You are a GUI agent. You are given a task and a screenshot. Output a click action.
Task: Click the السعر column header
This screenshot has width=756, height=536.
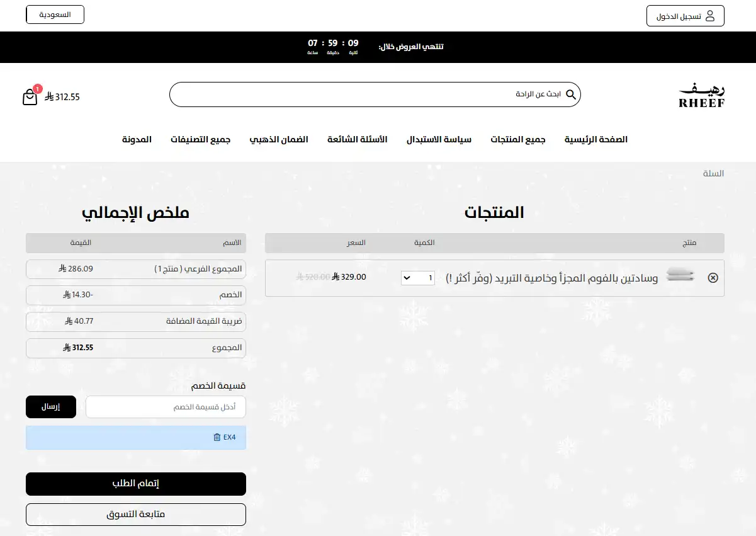pos(356,243)
